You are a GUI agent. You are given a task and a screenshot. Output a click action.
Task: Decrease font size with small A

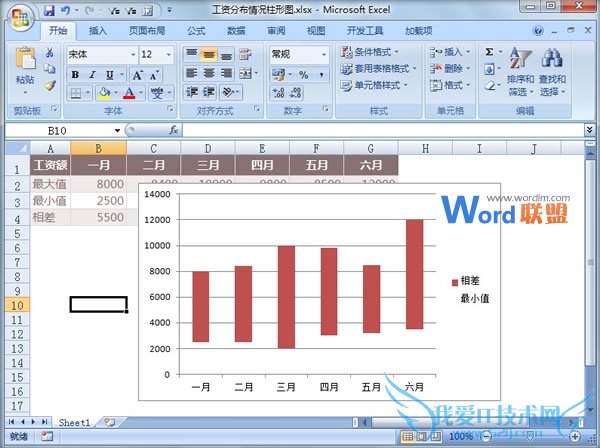pyautogui.click(x=154, y=75)
